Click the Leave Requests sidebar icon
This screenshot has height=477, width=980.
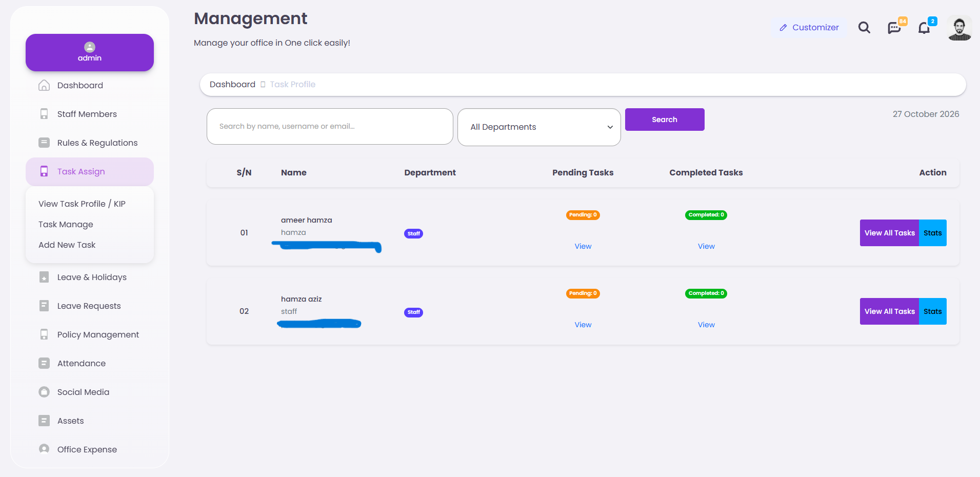(x=44, y=306)
